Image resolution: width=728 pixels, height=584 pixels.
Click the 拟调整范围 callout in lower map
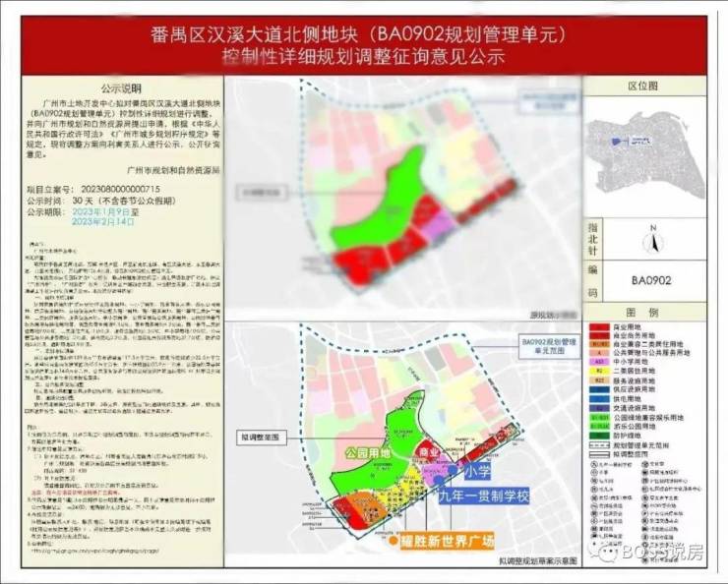tap(261, 438)
